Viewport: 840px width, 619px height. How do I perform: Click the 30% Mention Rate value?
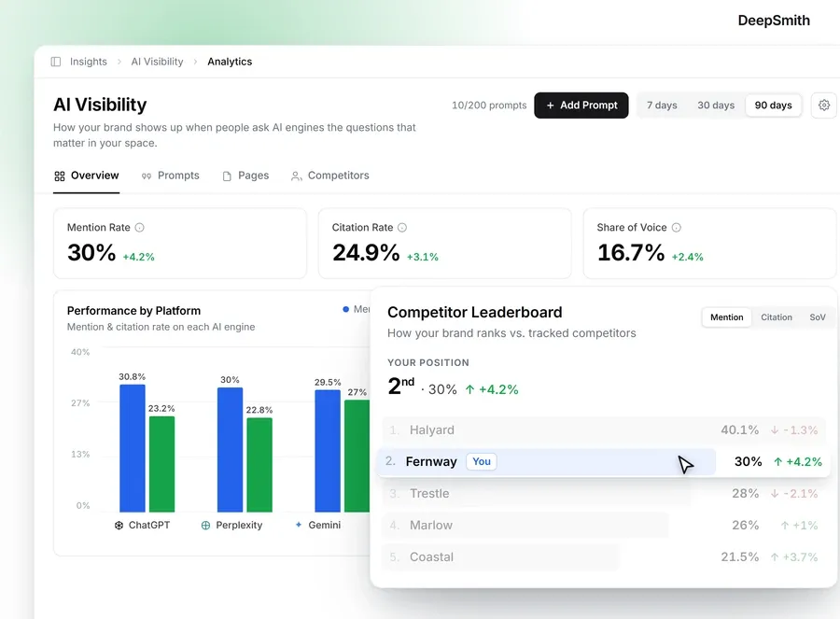(x=91, y=252)
